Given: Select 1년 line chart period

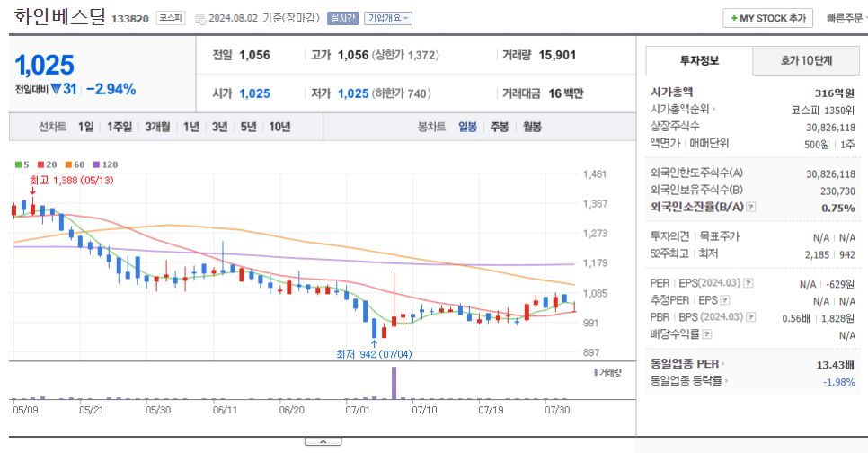Looking at the screenshot, I should point(191,127).
